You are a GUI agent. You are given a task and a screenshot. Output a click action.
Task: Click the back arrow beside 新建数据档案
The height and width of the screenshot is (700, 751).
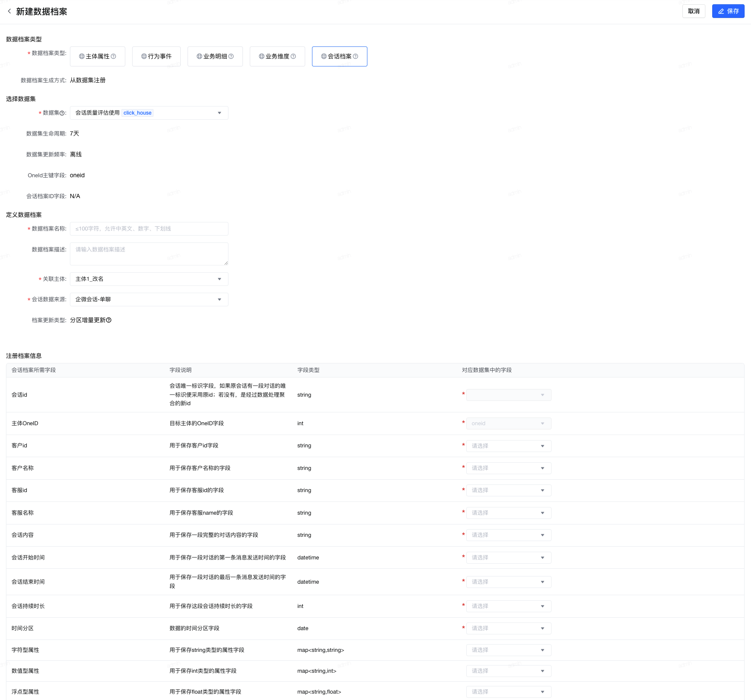9,12
